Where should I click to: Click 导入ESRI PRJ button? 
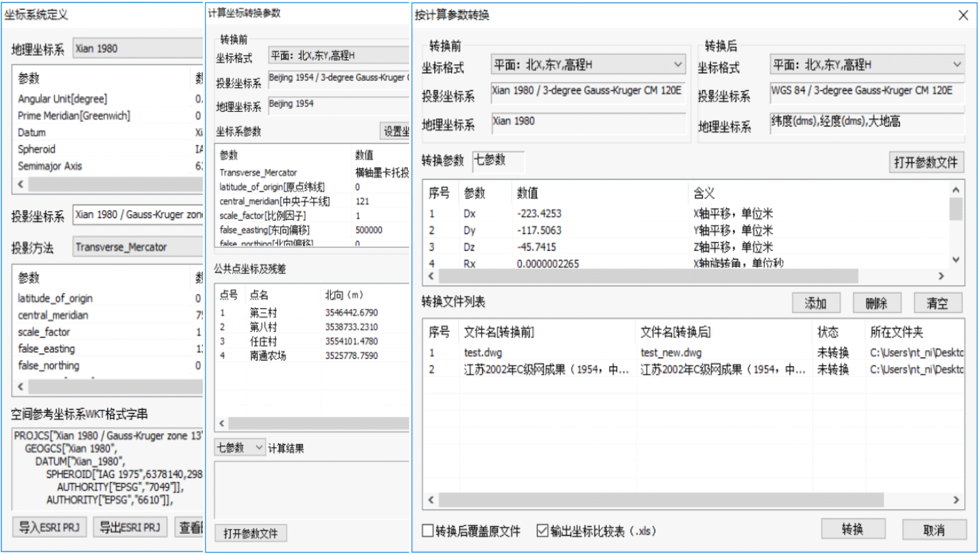49,527
